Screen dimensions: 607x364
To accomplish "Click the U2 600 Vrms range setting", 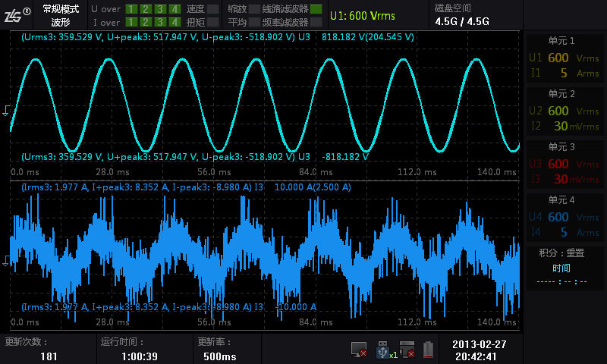I will tap(564, 111).
